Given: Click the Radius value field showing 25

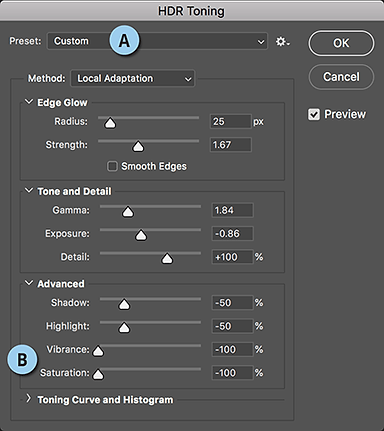Looking at the screenshot, I should [230, 121].
